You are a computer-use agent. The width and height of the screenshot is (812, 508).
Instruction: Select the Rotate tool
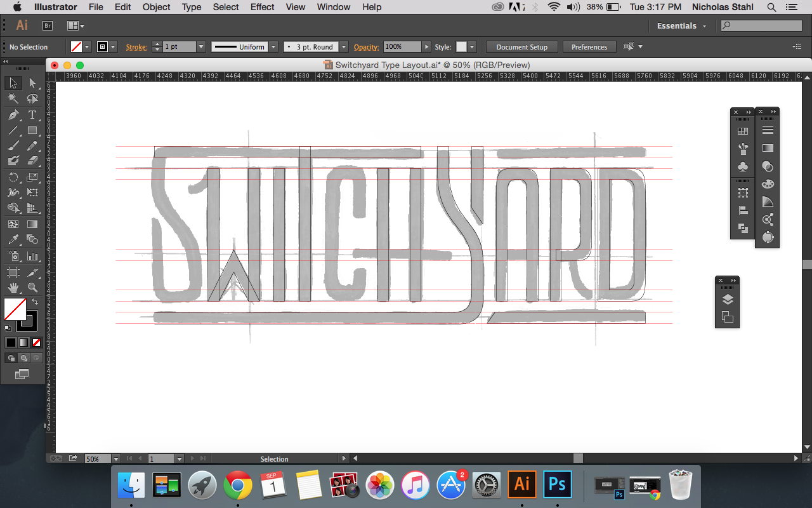pos(13,177)
